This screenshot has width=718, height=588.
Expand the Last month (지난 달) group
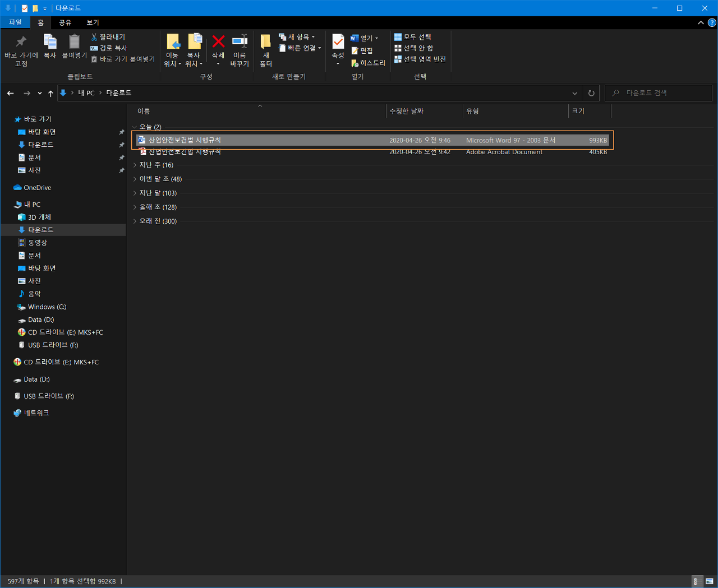[x=135, y=193]
